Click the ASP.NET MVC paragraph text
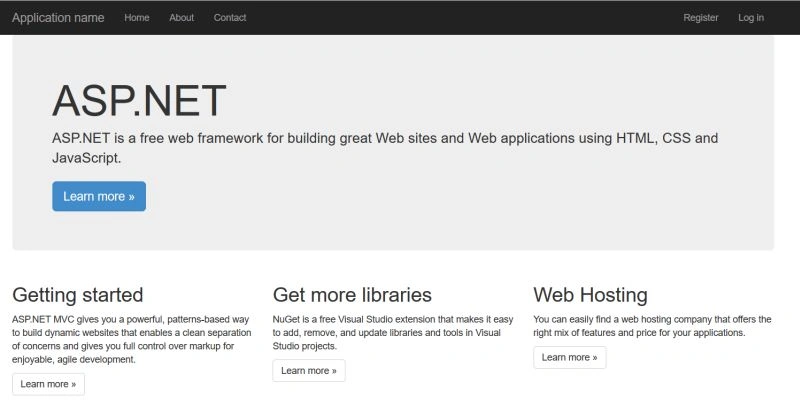Viewport: 800px width, 413px height. tap(132, 339)
